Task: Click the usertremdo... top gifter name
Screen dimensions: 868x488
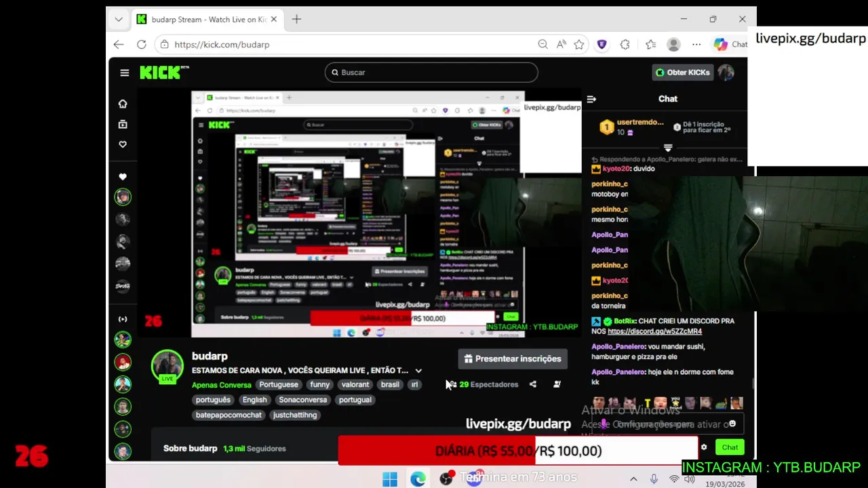Action: pos(640,123)
